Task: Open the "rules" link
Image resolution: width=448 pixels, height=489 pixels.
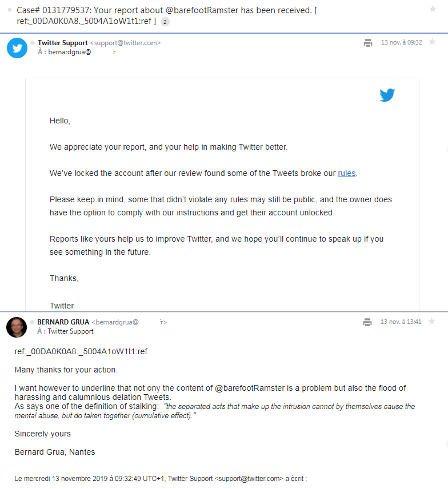Action: pyautogui.click(x=346, y=173)
